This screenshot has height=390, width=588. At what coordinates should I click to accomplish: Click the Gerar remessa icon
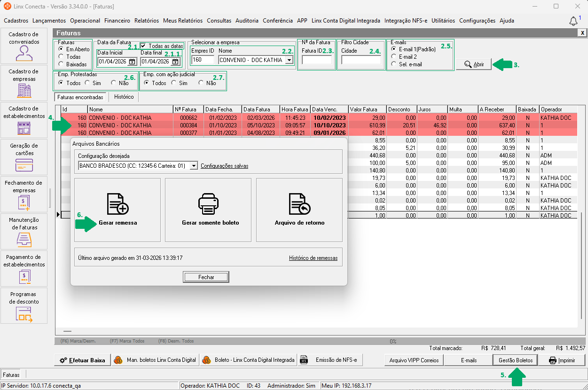(118, 204)
